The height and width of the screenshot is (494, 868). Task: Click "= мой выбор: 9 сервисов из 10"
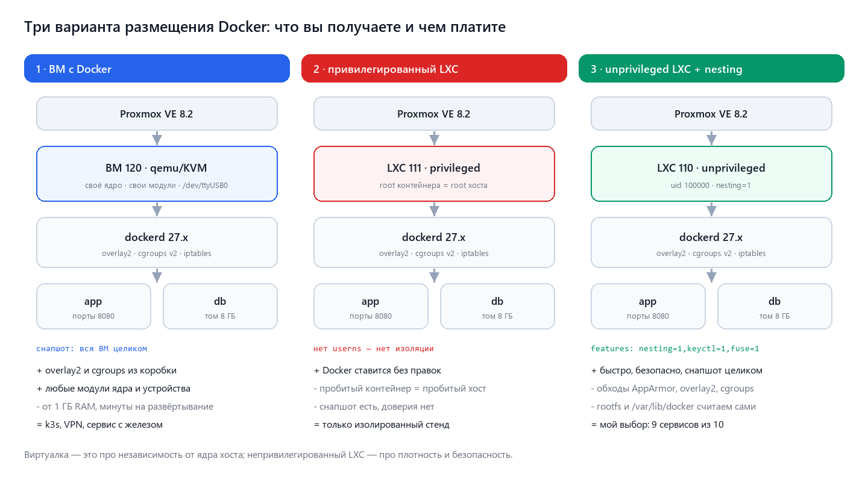click(x=657, y=425)
